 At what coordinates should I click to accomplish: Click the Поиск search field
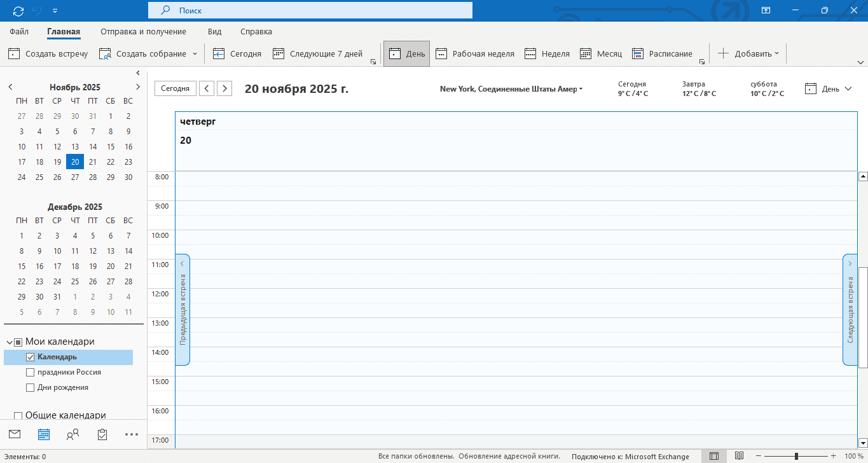[310, 10]
